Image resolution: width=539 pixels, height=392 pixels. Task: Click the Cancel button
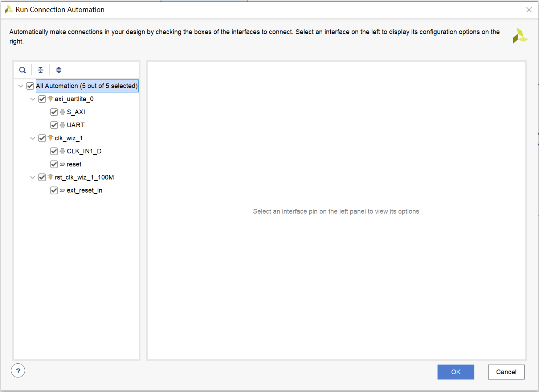click(x=506, y=372)
